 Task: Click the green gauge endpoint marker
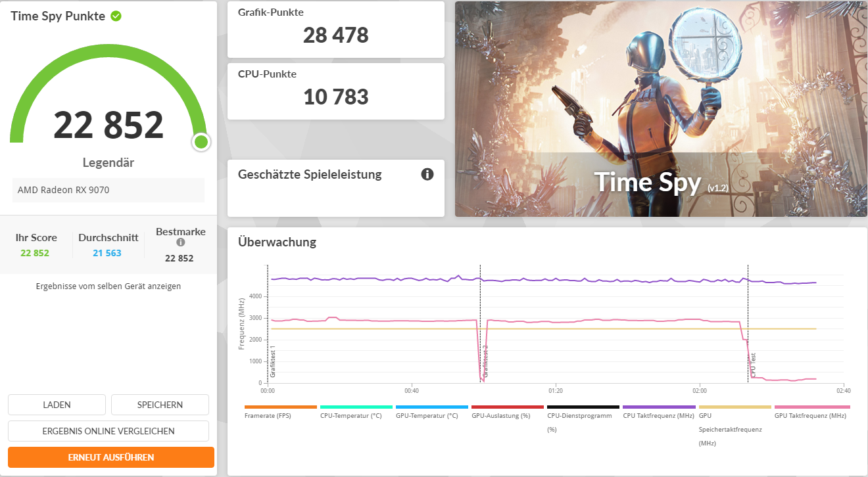201,142
